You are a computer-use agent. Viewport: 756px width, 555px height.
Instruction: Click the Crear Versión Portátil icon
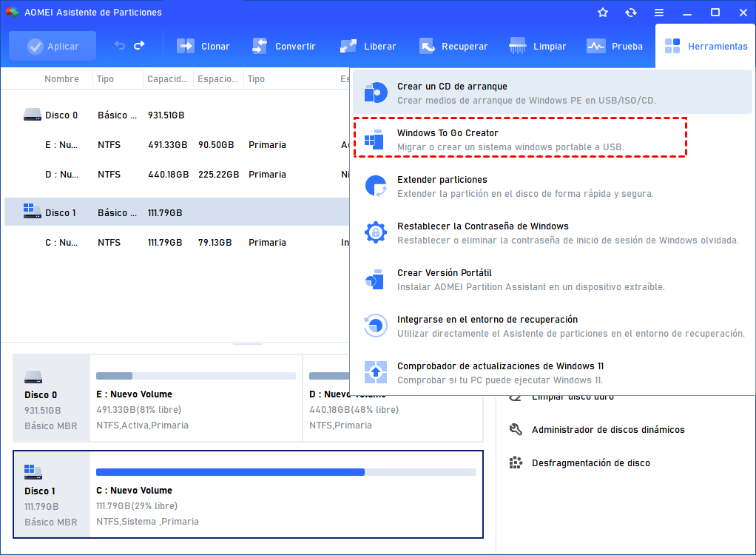(374, 279)
